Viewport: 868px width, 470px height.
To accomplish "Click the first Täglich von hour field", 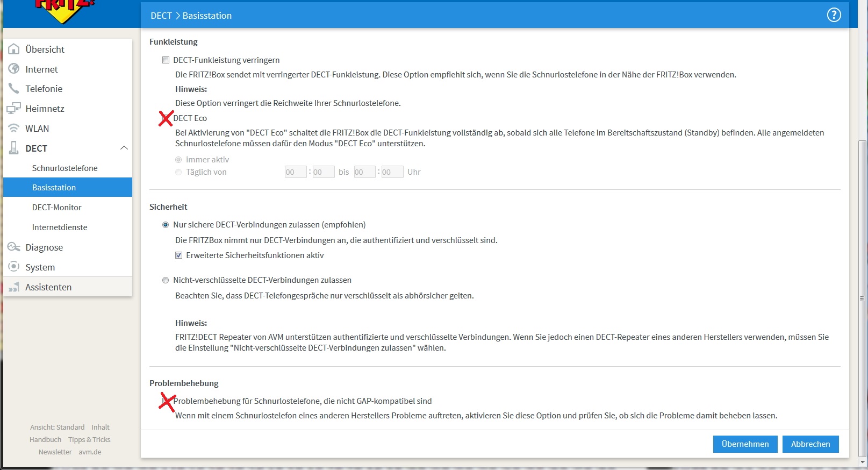I will click(295, 172).
